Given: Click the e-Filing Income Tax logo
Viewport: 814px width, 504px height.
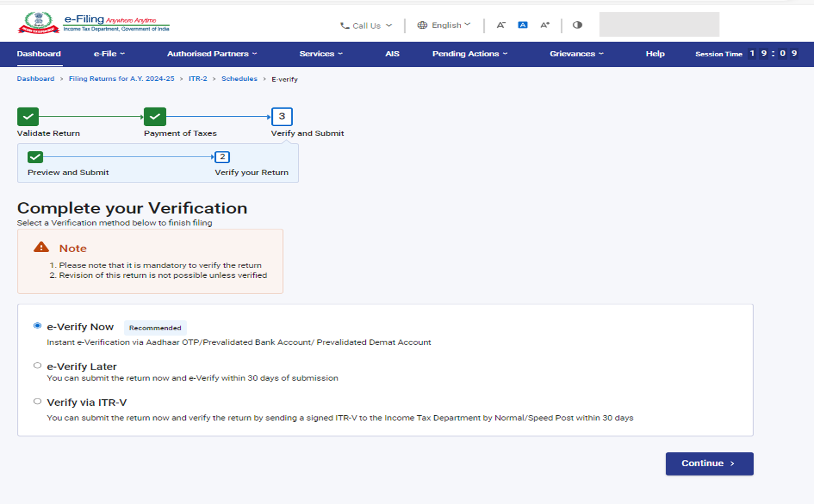Looking at the screenshot, I should [93, 23].
